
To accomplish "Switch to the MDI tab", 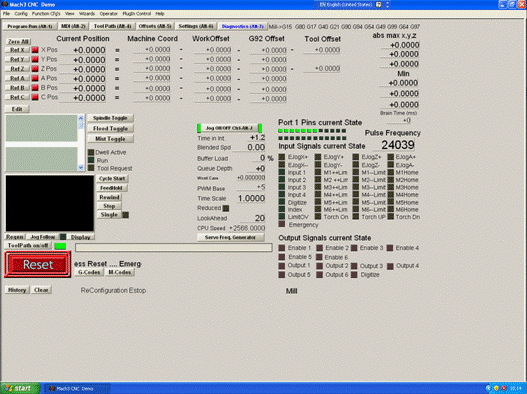I will pos(74,26).
